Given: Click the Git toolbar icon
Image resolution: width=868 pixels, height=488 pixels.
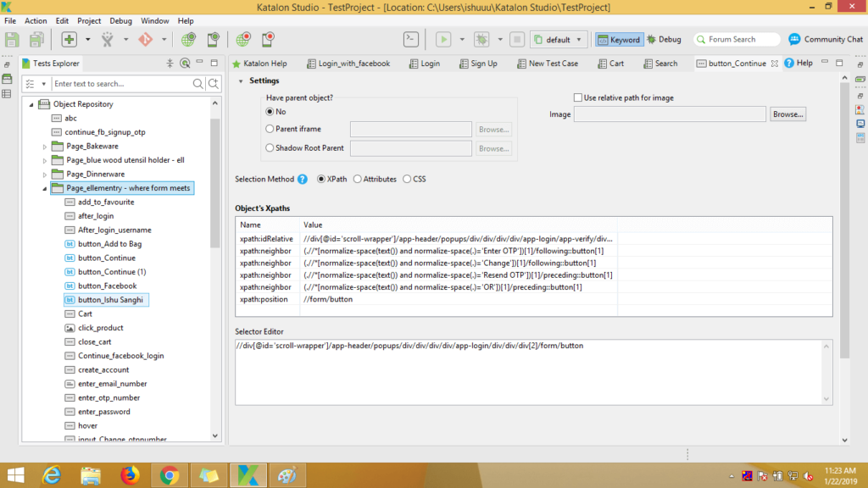Looking at the screenshot, I should tap(146, 39).
